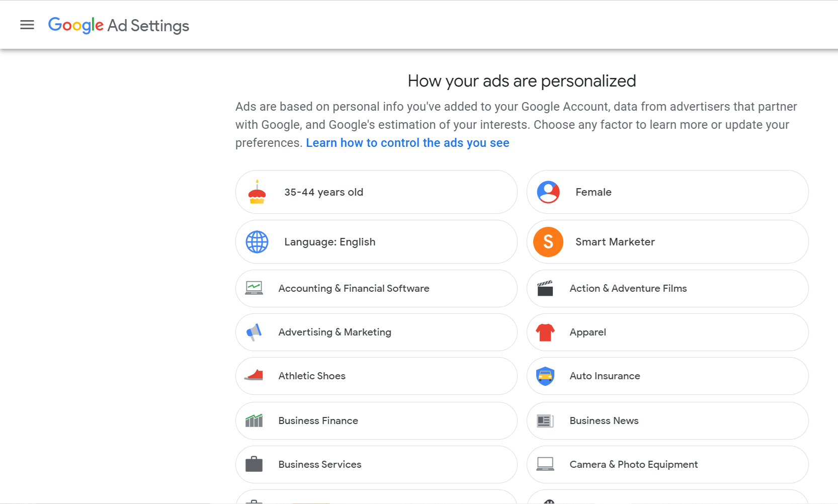Screen dimensions: 838x504
Task: Click the newspaper icon for Business News
Action: tap(545, 421)
